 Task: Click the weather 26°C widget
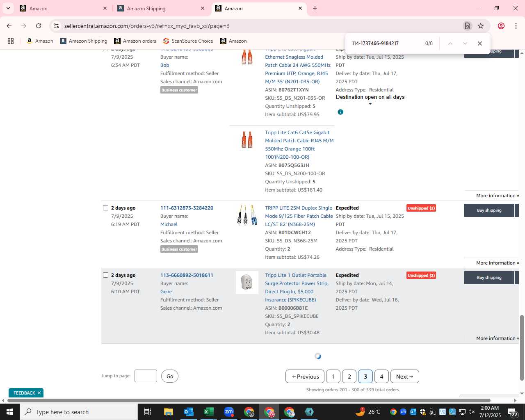click(368, 412)
